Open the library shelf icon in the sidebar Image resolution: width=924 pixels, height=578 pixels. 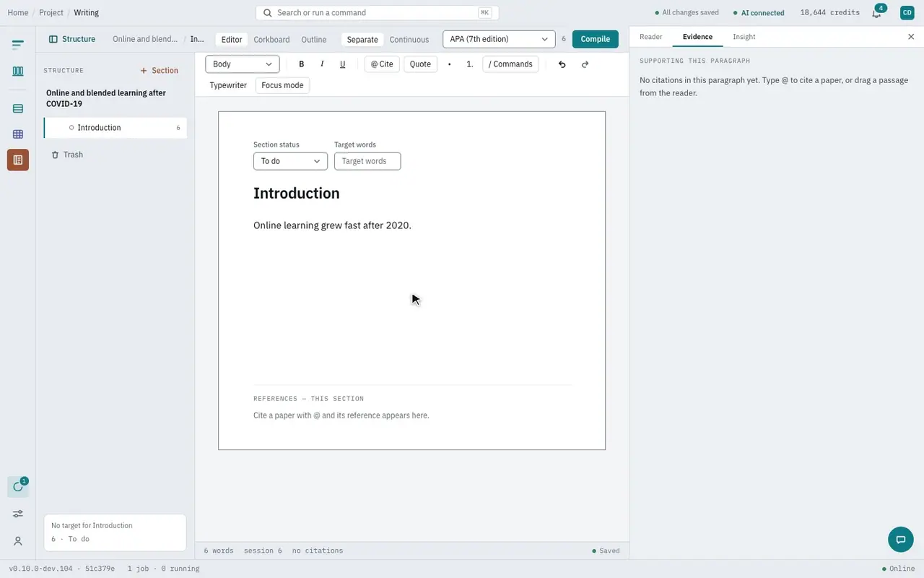(x=18, y=71)
